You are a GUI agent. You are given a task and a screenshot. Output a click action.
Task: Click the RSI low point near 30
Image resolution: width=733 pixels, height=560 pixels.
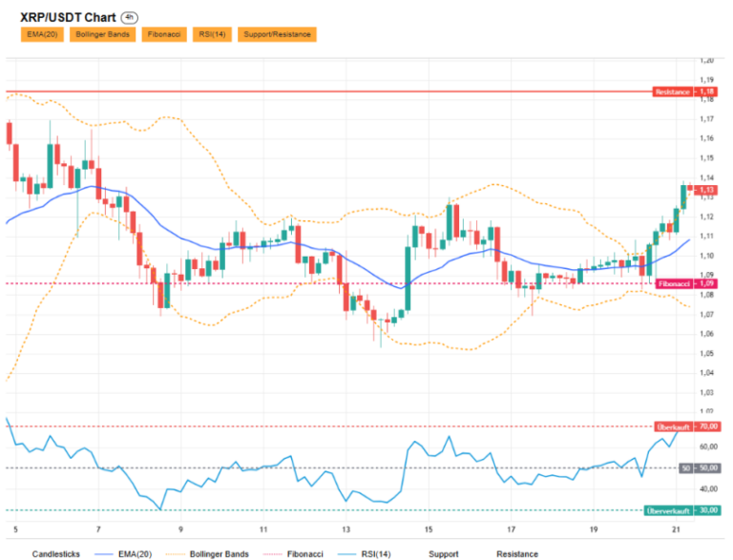(x=160, y=509)
